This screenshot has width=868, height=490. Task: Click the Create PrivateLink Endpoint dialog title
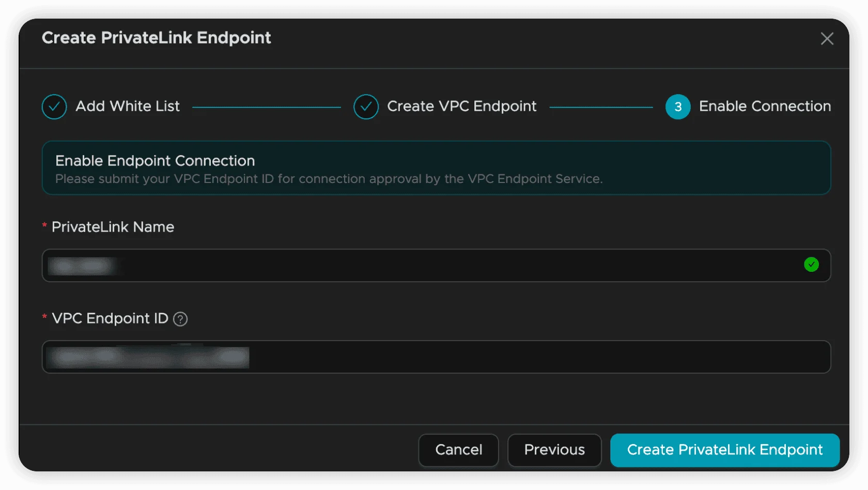pos(156,38)
